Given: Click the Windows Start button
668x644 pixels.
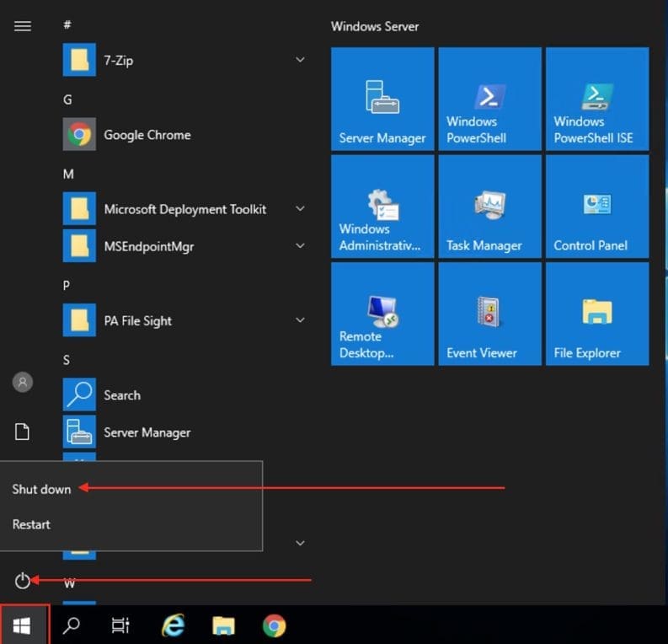Looking at the screenshot, I should coord(24,625).
